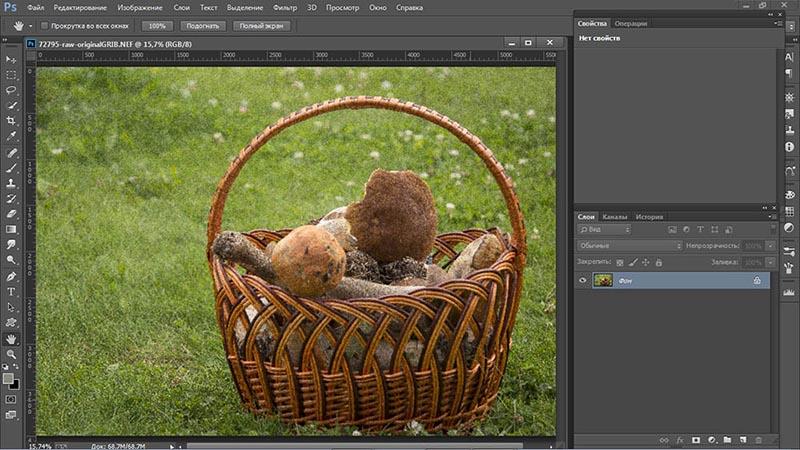Screen dimensions: 800x450
Task: Click the foreground color swatch
Action: point(8,379)
